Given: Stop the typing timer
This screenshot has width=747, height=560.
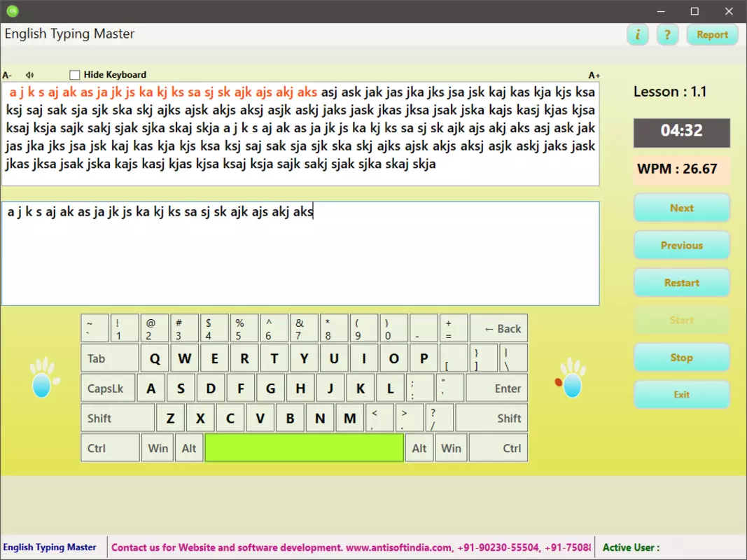Looking at the screenshot, I should coord(681,357).
